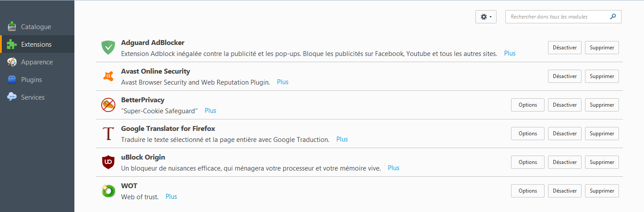Click the WOT green circle icon
This screenshot has height=212, width=644.
(x=108, y=191)
